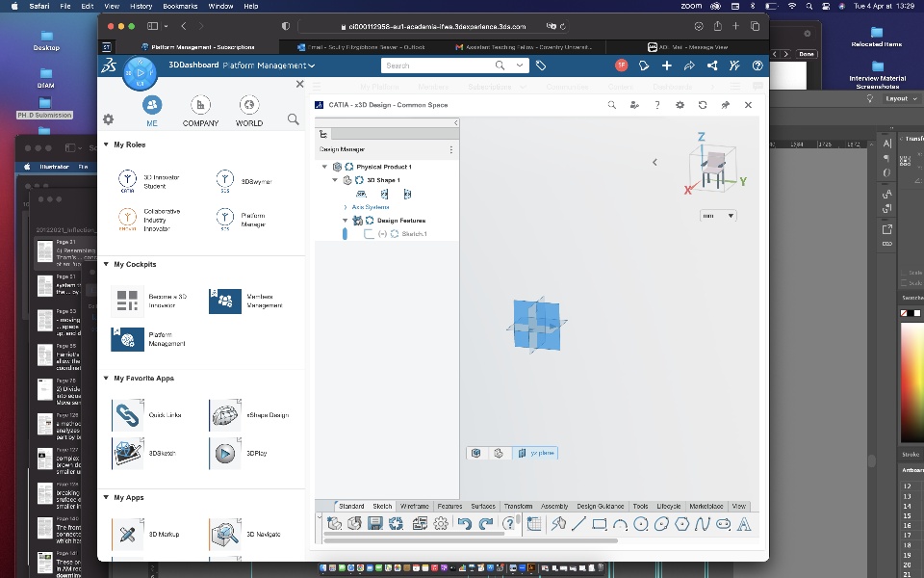Open the search bar options chevron

click(519, 66)
